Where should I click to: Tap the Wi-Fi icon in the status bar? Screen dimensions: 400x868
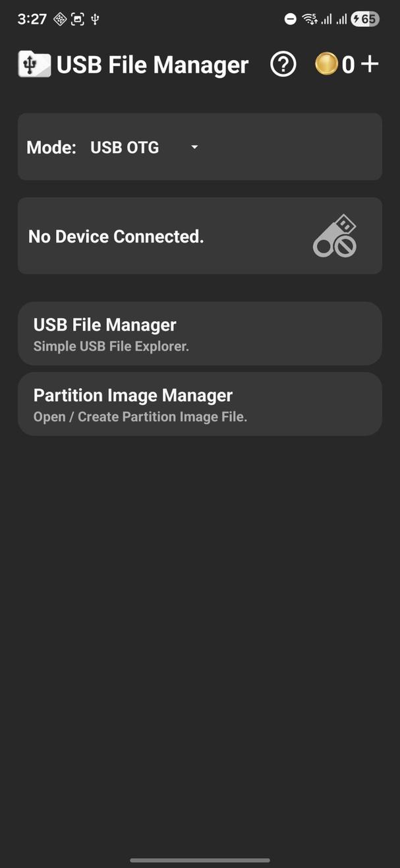310,18
